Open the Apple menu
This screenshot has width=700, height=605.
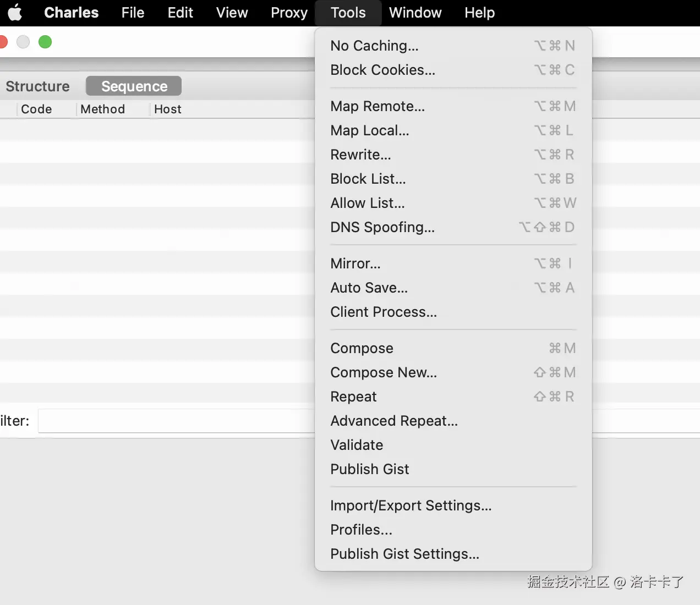pyautogui.click(x=15, y=12)
